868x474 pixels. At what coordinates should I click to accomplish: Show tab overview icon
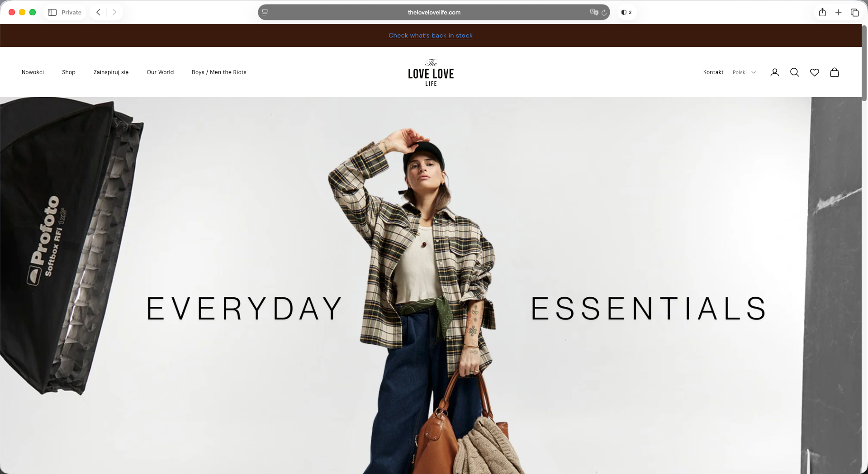click(854, 12)
